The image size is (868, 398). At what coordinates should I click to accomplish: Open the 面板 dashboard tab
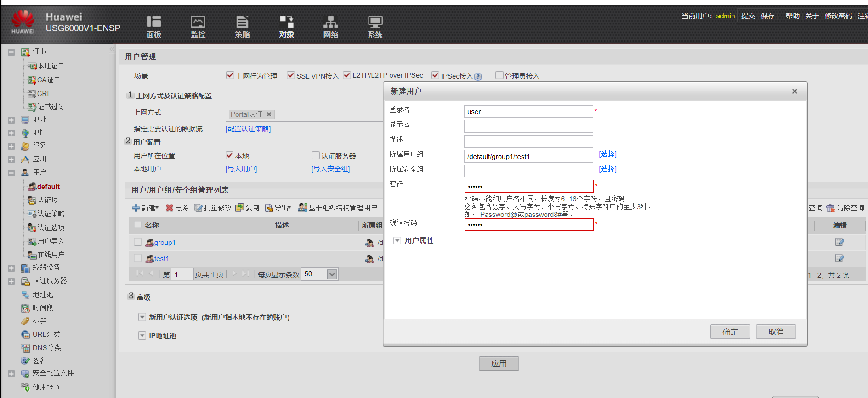click(x=154, y=27)
